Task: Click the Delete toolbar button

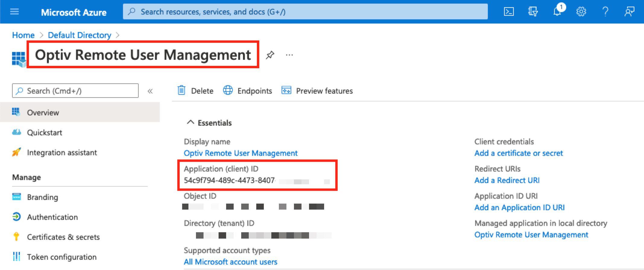Action: [195, 91]
